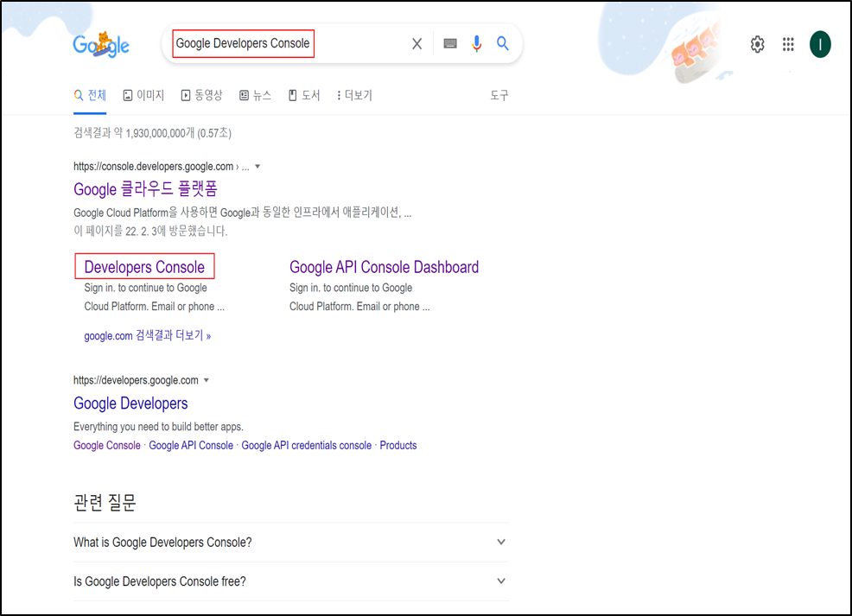The width and height of the screenshot is (852, 616).
Task: Click the blue magnifier search button
Action: (x=503, y=43)
